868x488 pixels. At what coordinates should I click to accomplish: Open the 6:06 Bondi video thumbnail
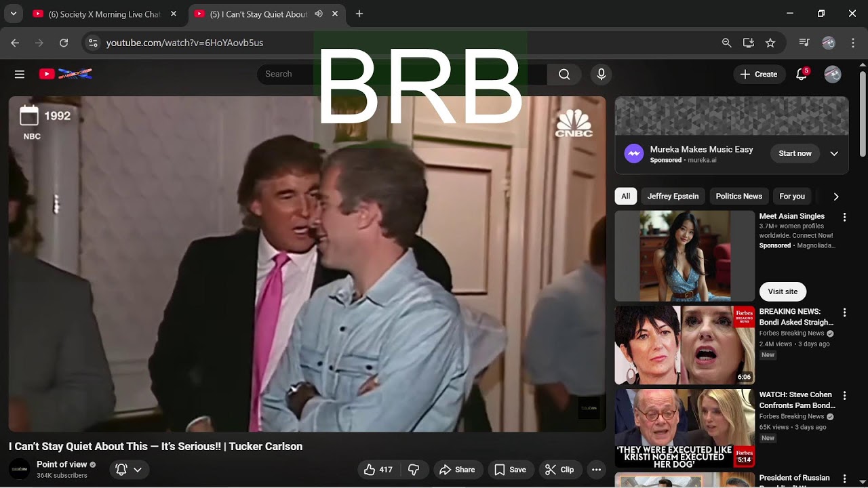coord(685,345)
